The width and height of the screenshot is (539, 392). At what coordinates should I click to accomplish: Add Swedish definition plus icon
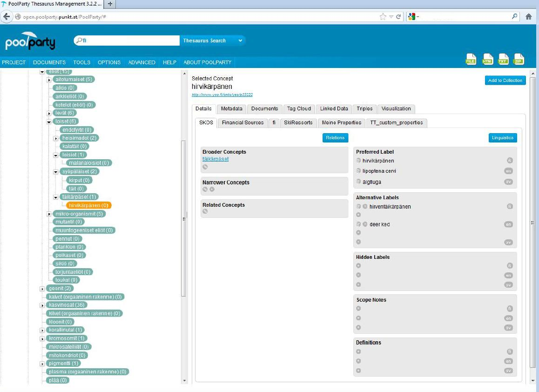tap(358, 371)
